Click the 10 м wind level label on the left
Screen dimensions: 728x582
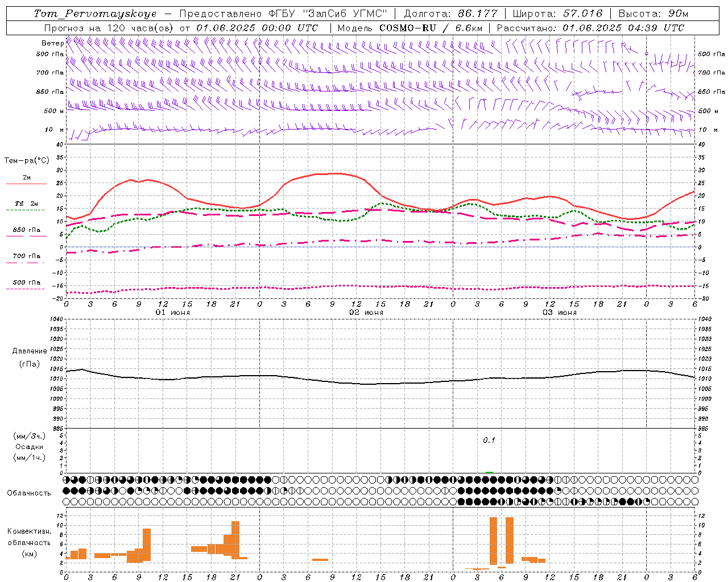tap(55, 130)
